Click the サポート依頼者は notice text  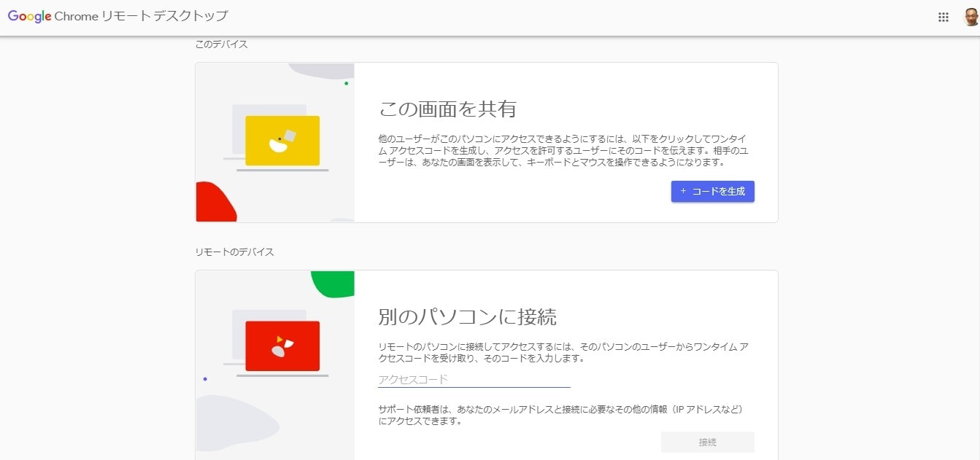560,415
